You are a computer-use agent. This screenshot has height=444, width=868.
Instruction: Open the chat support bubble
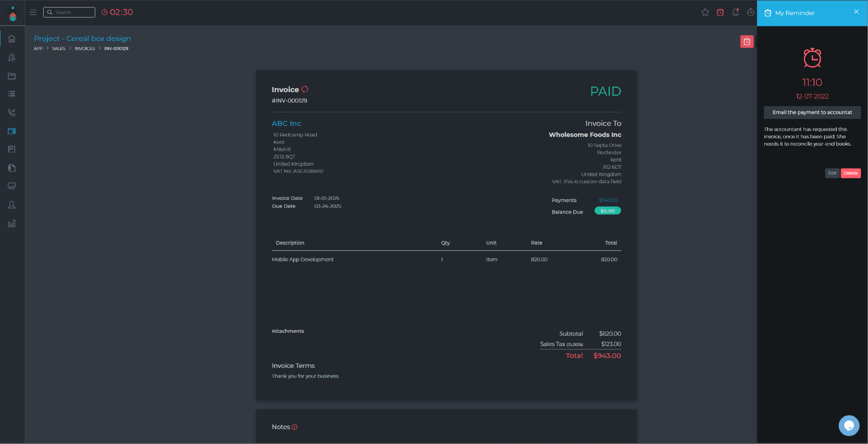click(x=849, y=425)
